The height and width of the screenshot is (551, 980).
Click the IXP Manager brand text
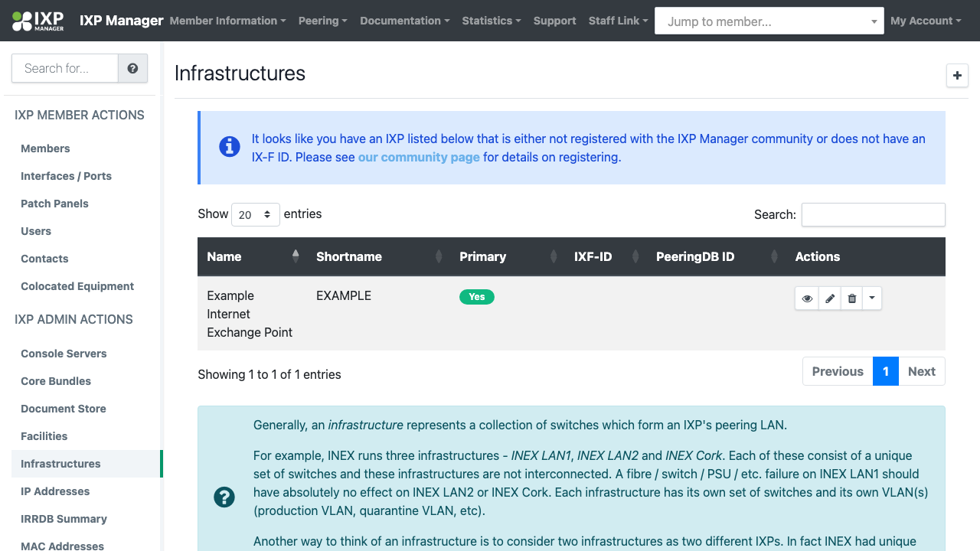(122, 21)
